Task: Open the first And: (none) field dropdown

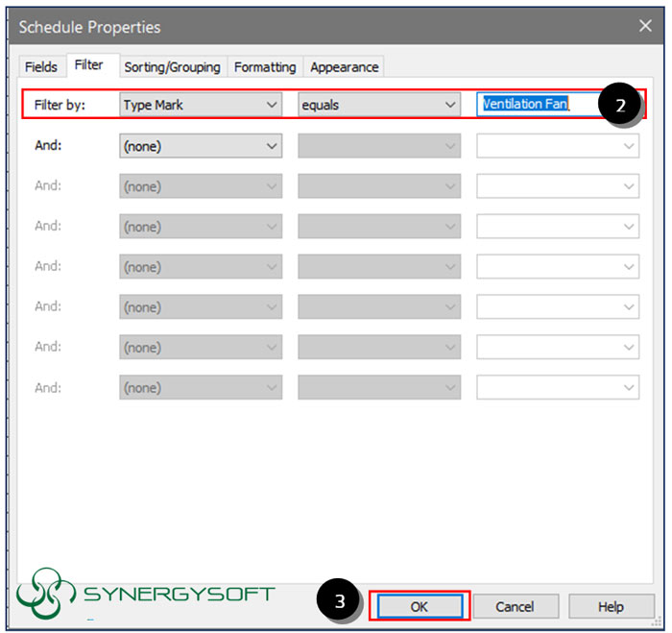Action: 201,146
